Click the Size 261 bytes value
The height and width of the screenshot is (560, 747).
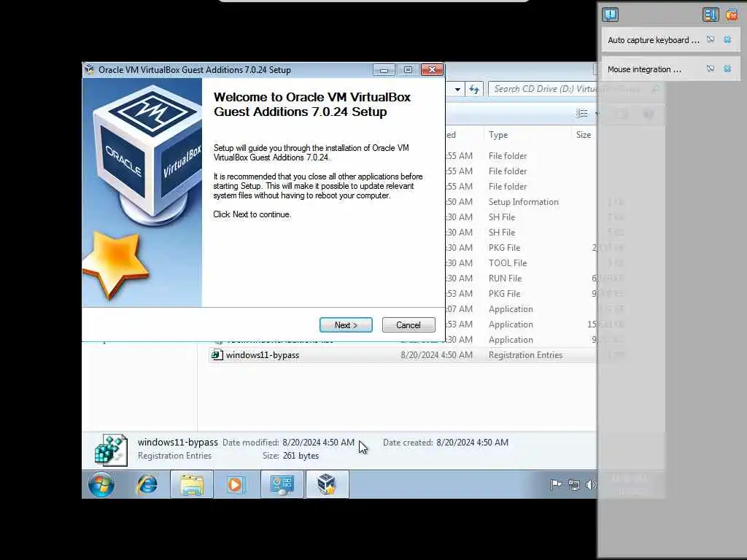click(301, 456)
